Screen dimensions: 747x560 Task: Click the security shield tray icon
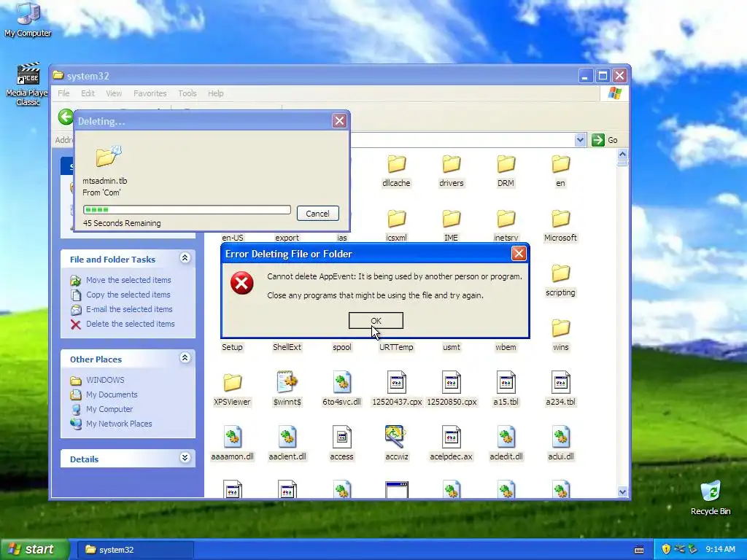tap(665, 549)
